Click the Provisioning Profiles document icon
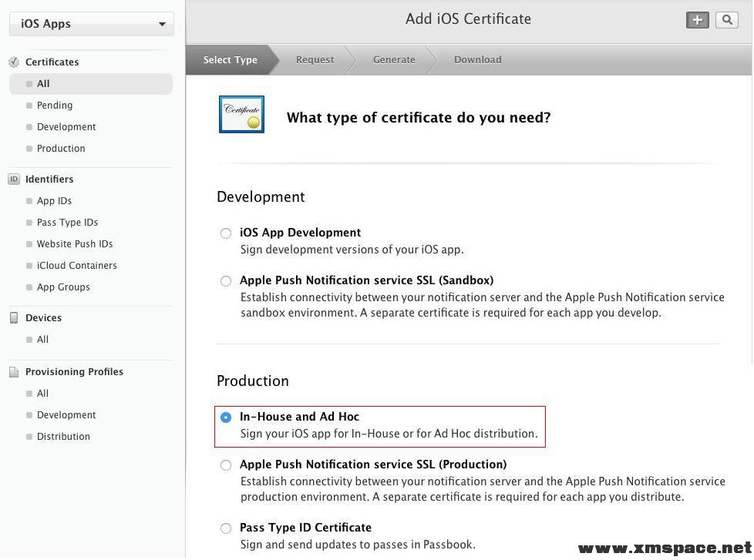Screen dimensions: 754x560 tap(14, 372)
